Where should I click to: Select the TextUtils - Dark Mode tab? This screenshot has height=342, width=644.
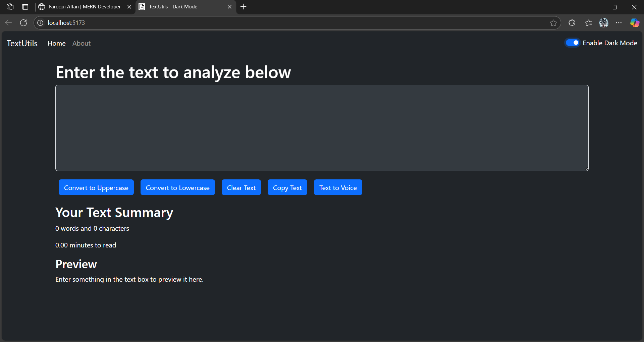point(185,7)
